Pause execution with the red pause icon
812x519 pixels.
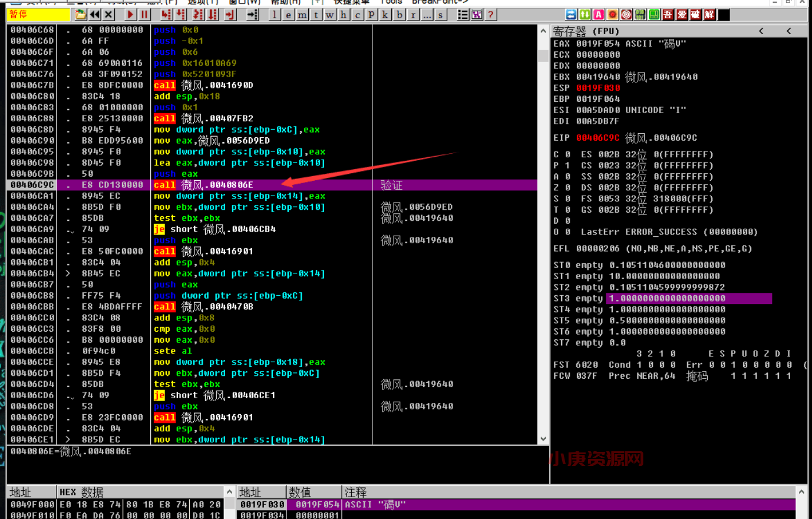point(144,15)
